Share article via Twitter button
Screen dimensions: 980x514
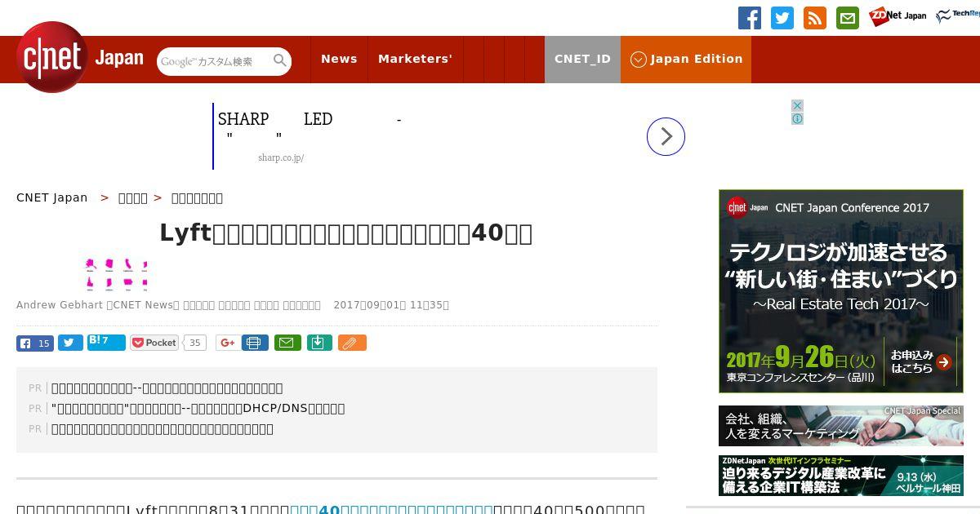(x=70, y=343)
